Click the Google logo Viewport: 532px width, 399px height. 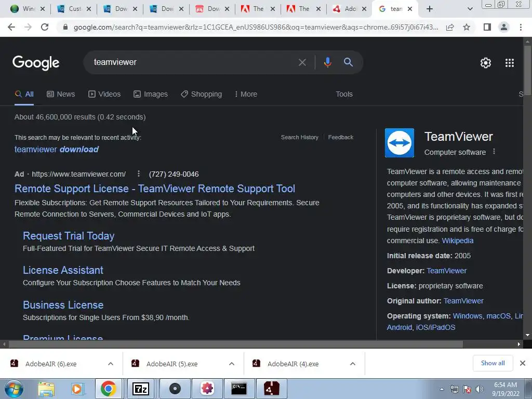click(36, 63)
